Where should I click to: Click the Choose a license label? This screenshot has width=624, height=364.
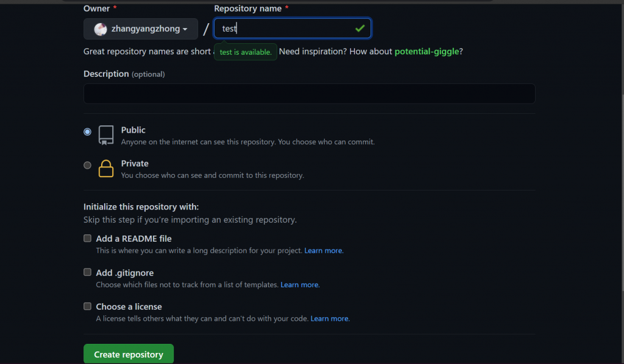point(129,306)
